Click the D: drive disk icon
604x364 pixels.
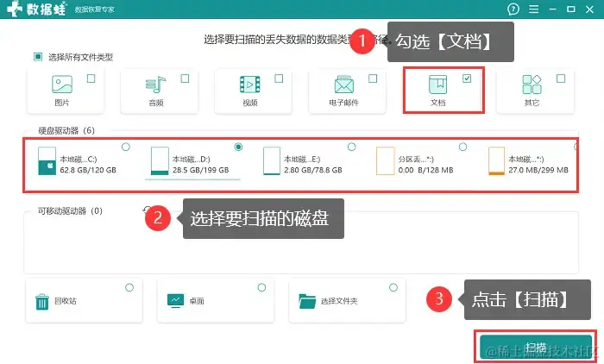coord(160,161)
